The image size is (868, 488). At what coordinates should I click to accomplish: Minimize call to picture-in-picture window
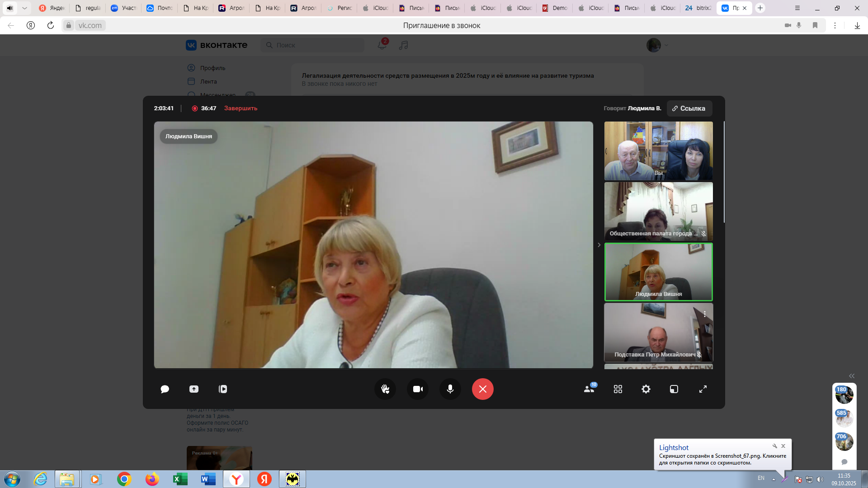pos(674,389)
